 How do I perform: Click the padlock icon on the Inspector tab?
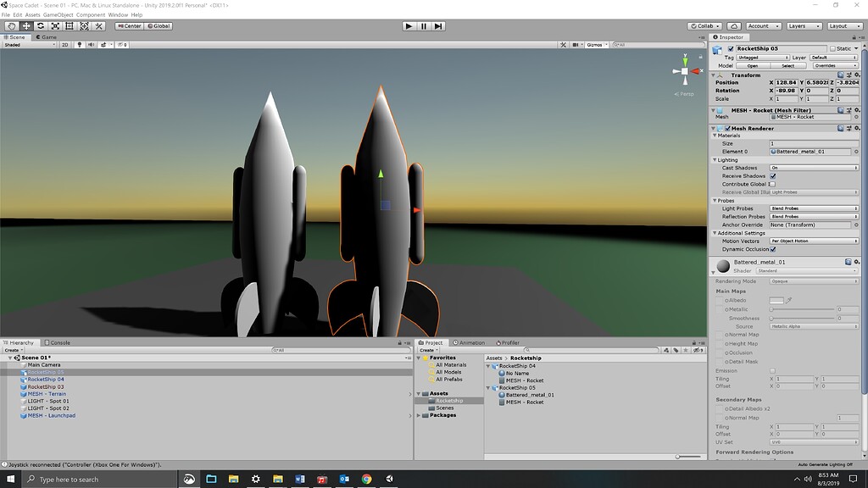point(854,36)
